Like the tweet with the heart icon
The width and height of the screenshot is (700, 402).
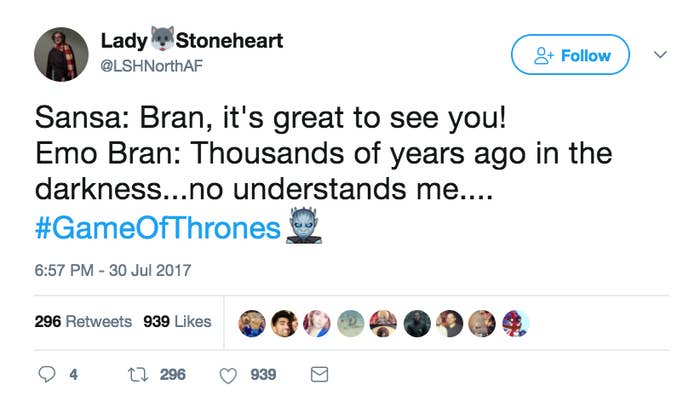[228, 375]
